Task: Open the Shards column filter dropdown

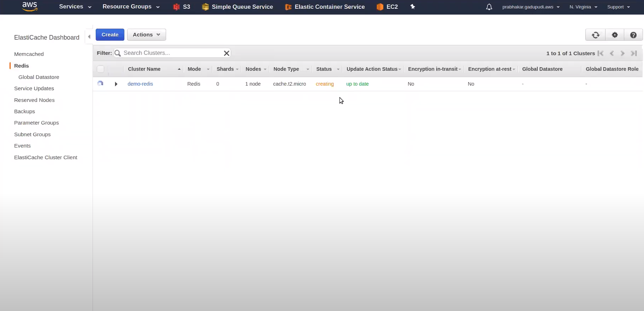Action: (237, 69)
